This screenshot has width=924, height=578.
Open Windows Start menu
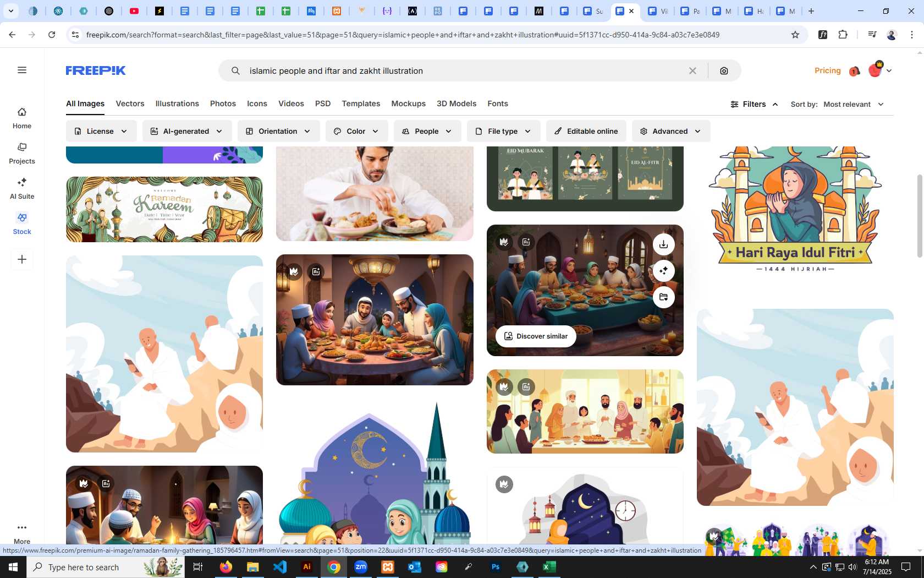(x=13, y=567)
